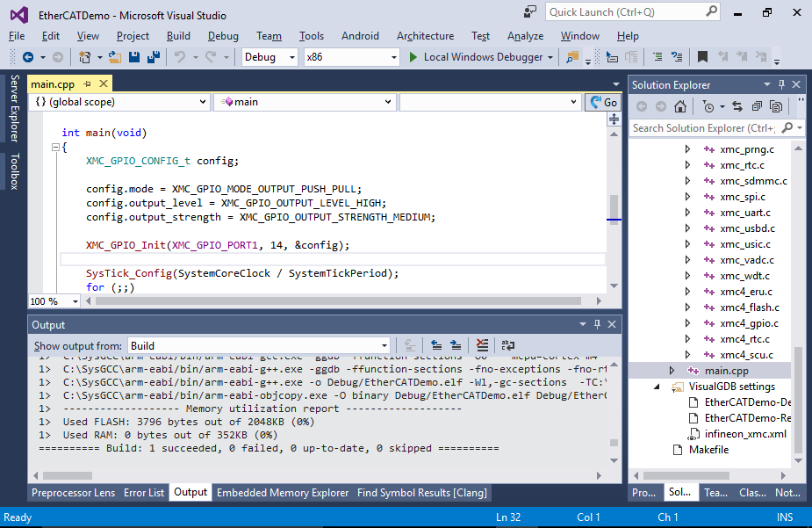
Task: Collapse the main function code block
Action: pos(55,148)
